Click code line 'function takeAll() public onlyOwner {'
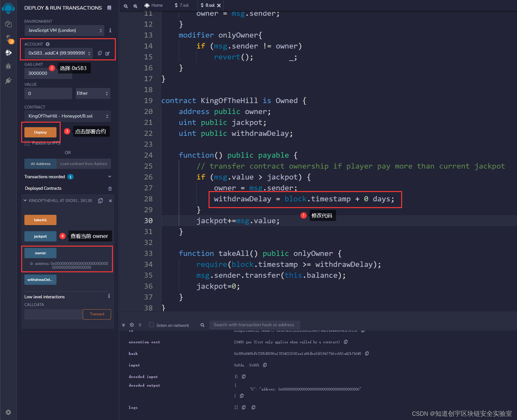The image size is (517, 420). click(x=260, y=253)
